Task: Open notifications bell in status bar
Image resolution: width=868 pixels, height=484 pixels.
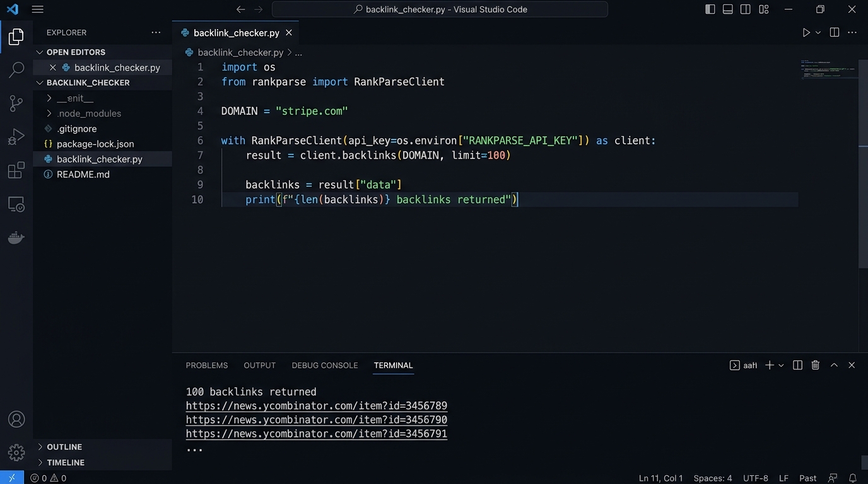Action: tap(853, 478)
